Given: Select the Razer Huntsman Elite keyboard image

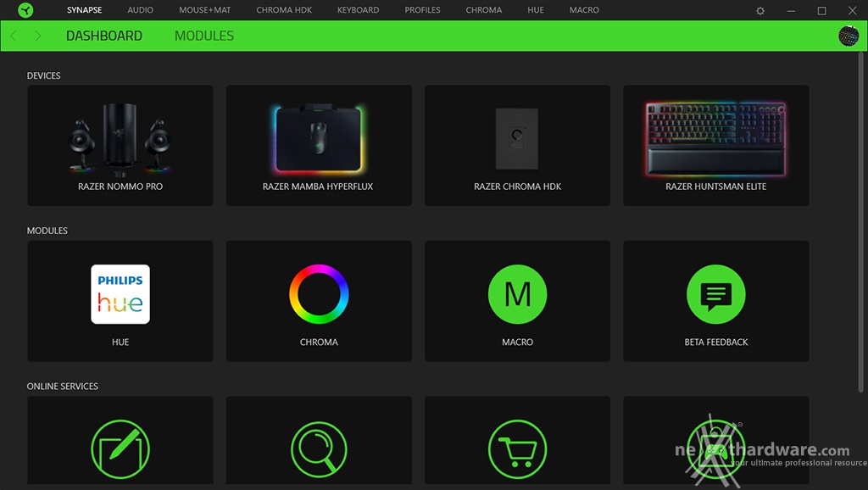Looking at the screenshot, I should click(x=715, y=138).
